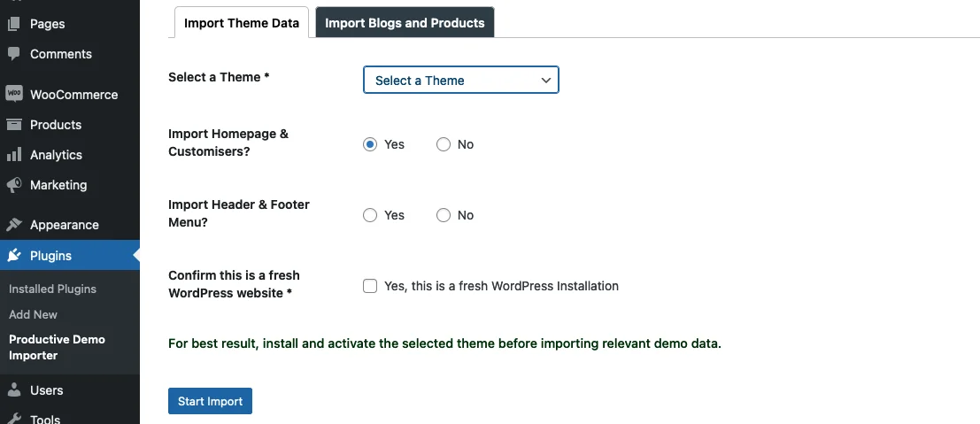Click Add New under Plugins
The width and height of the screenshot is (980, 424).
click(x=33, y=314)
